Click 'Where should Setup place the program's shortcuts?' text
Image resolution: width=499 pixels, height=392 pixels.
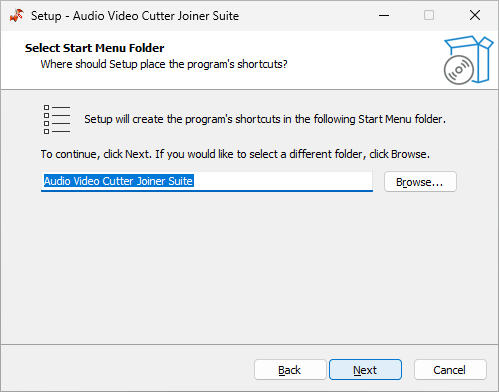[164, 64]
